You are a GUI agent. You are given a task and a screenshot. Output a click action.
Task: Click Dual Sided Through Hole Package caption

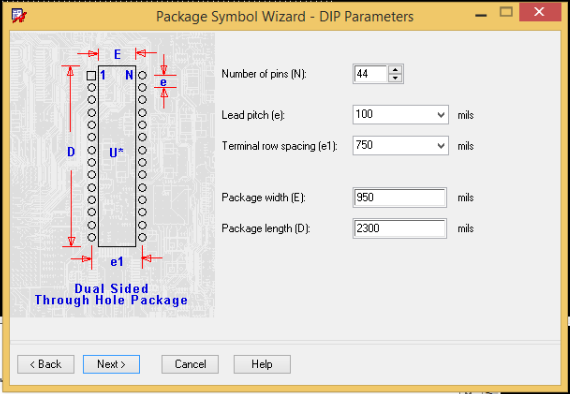(x=111, y=294)
